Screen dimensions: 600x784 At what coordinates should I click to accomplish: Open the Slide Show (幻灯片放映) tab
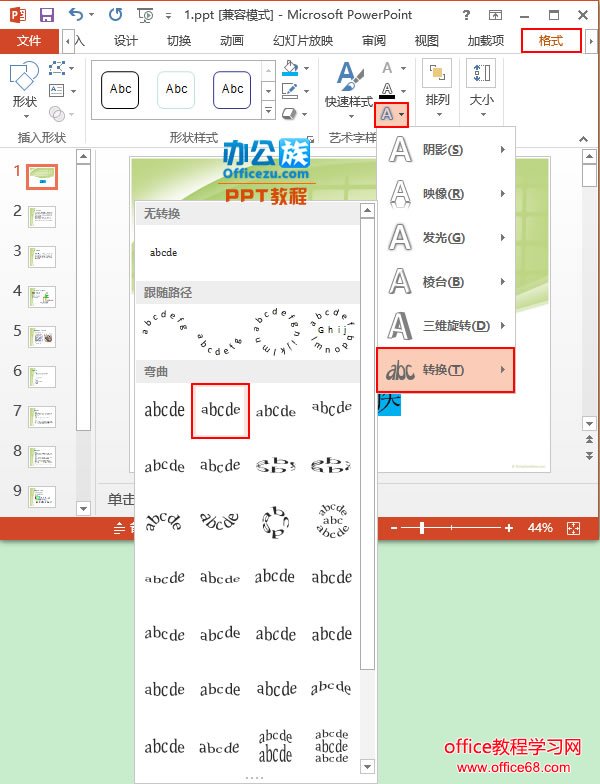303,40
